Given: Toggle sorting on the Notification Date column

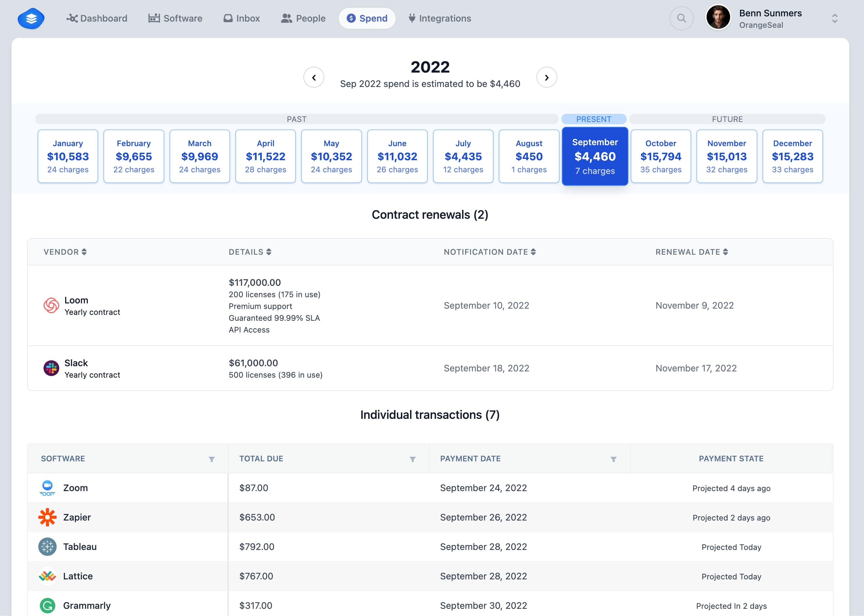Looking at the screenshot, I should [x=534, y=252].
